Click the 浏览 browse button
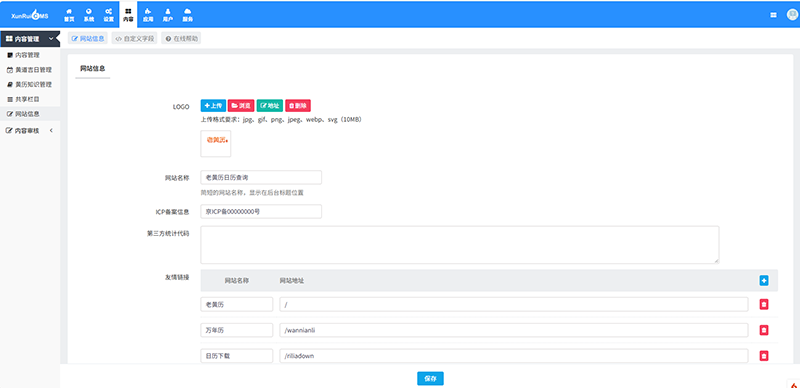800x388 pixels. pyautogui.click(x=241, y=106)
